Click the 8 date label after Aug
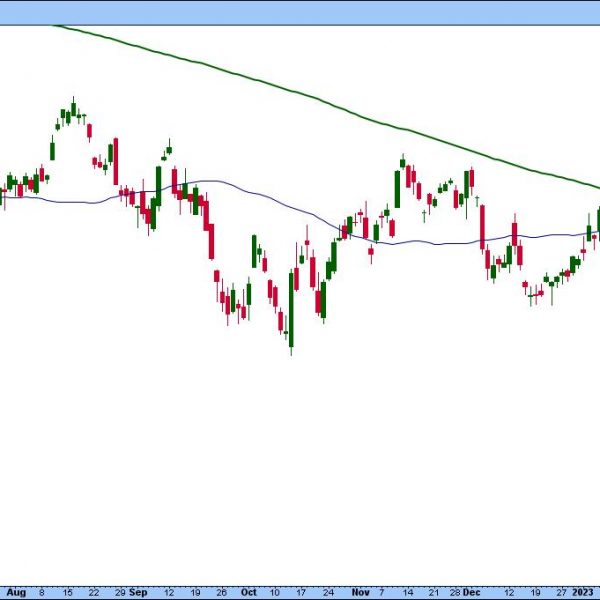Viewport: 600px width, 600px height. pyautogui.click(x=41, y=592)
